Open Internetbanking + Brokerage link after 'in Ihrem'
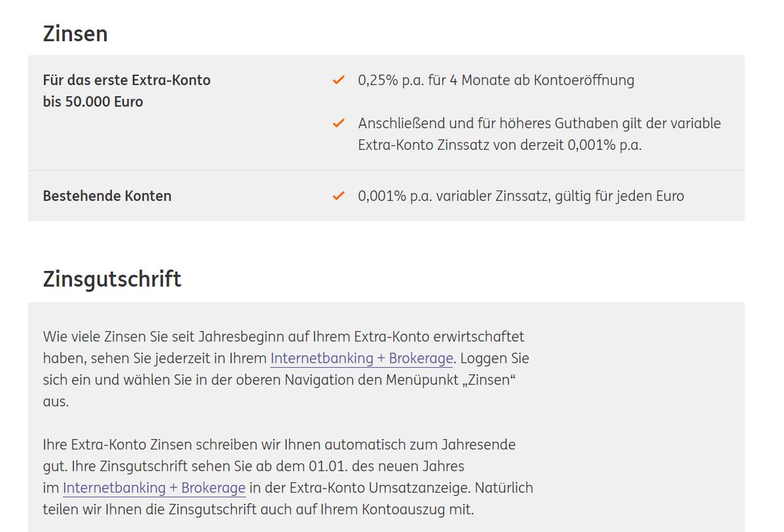The height and width of the screenshot is (532, 784). (x=361, y=359)
